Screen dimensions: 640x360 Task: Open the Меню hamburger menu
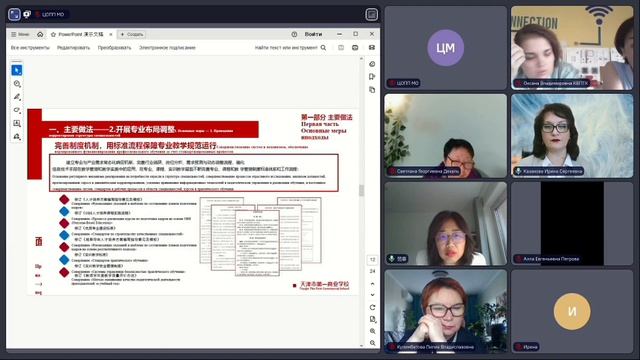tap(20, 34)
